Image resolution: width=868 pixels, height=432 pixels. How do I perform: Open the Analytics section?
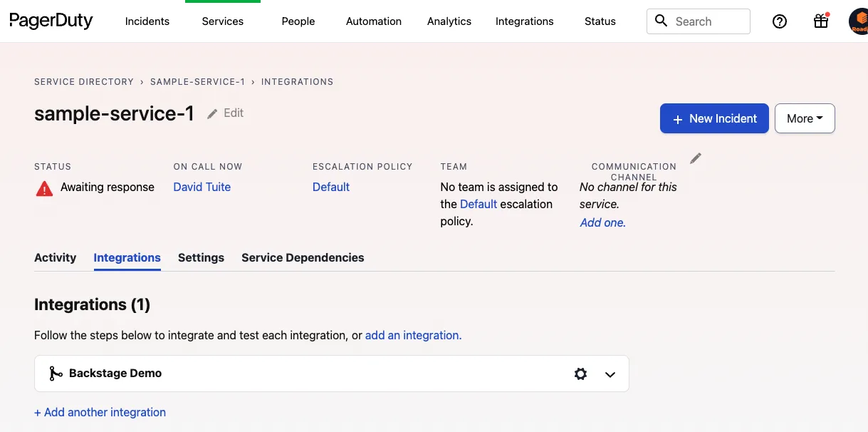click(449, 21)
